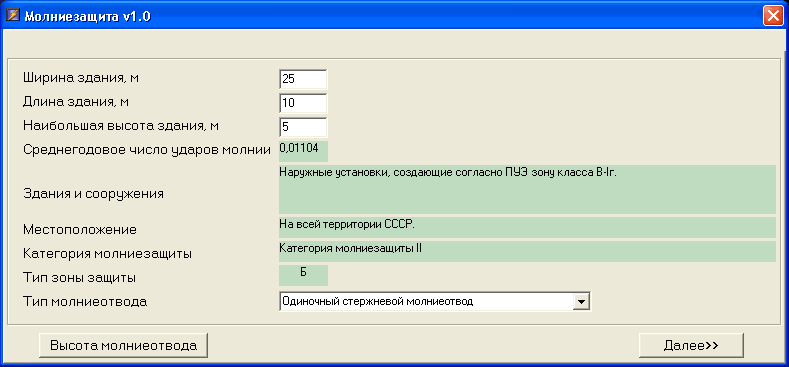Close the Молниезащита v1.0 window

(772, 16)
